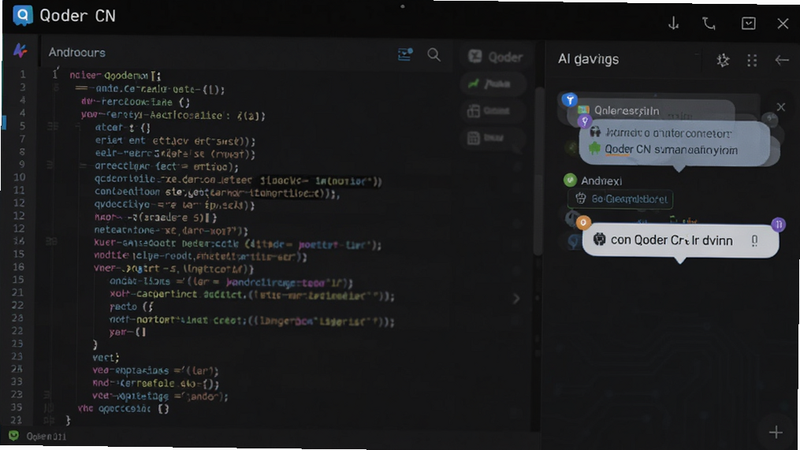Click the purple round badge on white bubble
800x450 pixels.
click(x=779, y=224)
